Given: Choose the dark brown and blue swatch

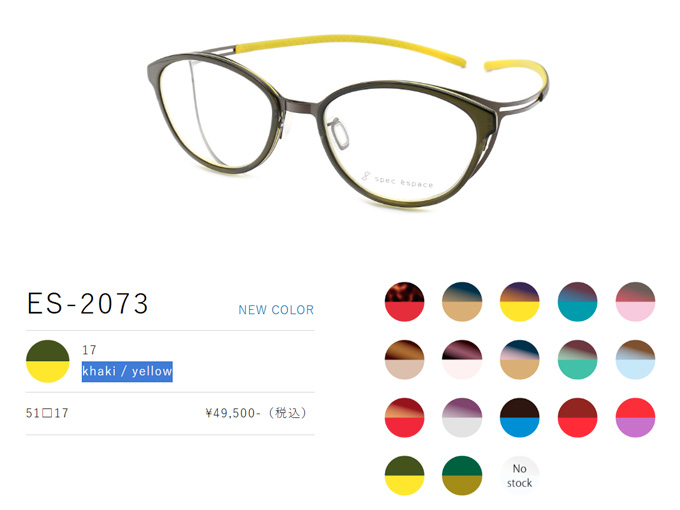Looking at the screenshot, I should pos(520,418).
